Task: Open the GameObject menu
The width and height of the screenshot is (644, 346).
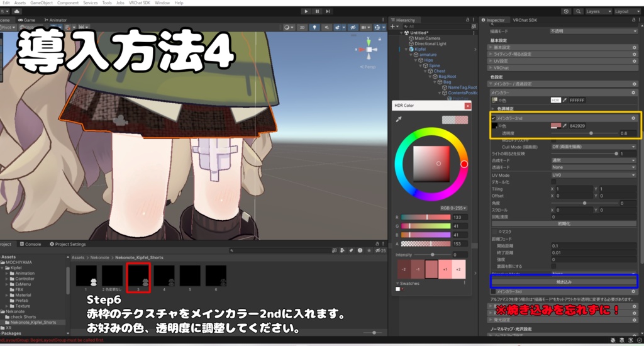Action: (41, 3)
